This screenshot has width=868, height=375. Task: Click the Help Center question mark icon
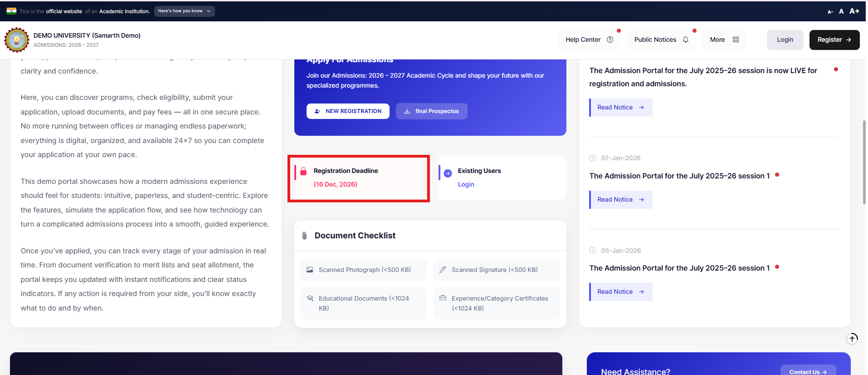610,40
